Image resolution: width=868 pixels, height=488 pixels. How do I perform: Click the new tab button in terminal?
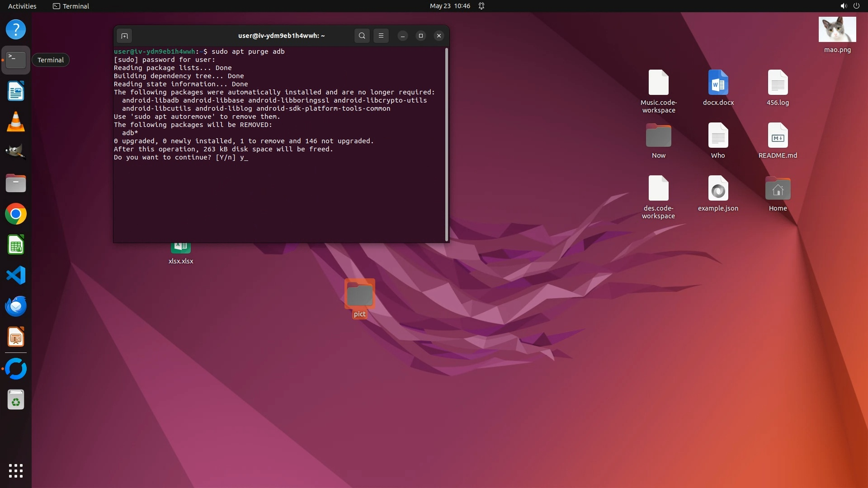(x=124, y=36)
